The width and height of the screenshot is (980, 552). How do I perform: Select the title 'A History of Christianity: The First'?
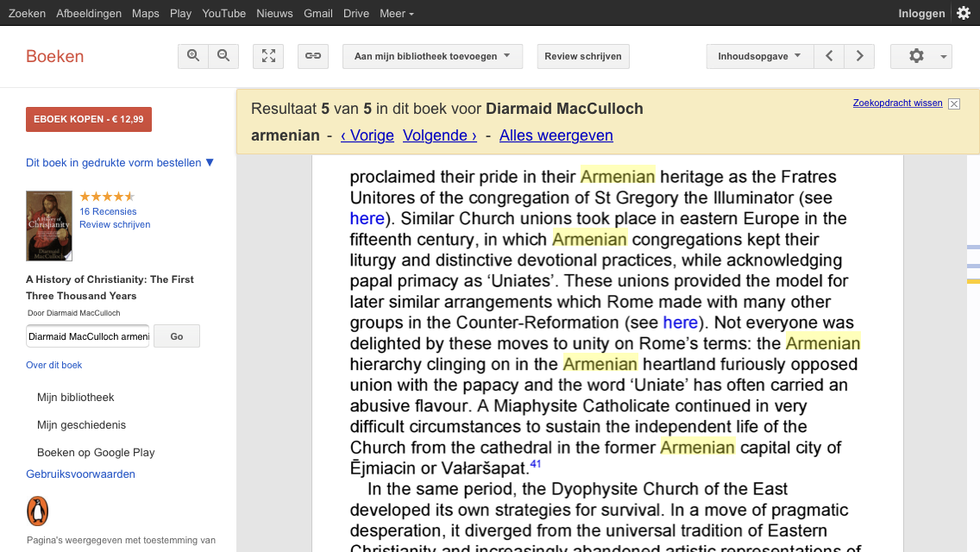110,279
